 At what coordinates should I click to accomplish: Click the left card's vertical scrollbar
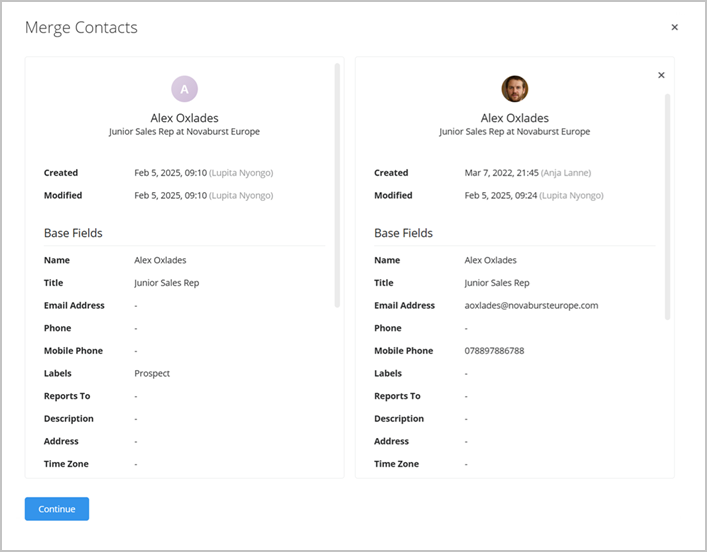coord(337,185)
